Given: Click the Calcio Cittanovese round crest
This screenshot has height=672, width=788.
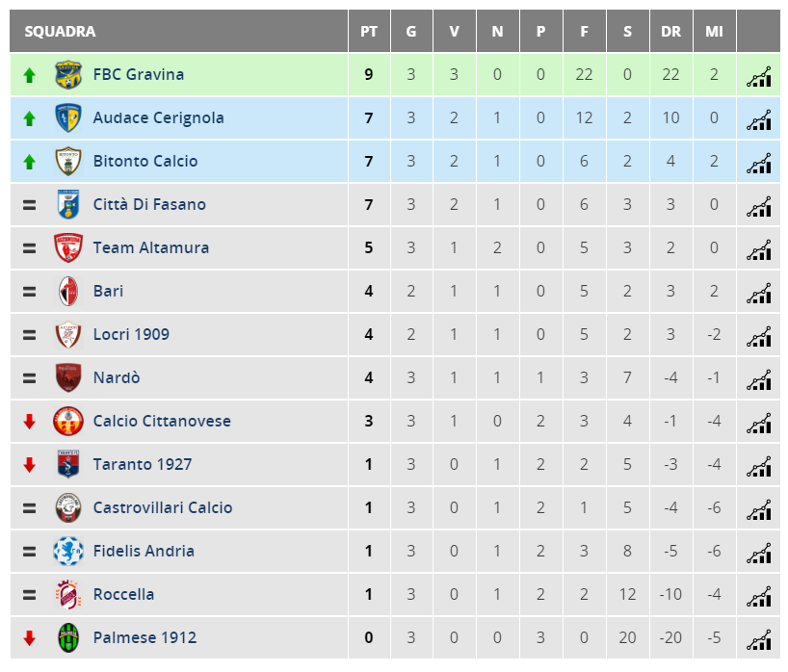Looking at the screenshot, I should pyautogui.click(x=67, y=421).
